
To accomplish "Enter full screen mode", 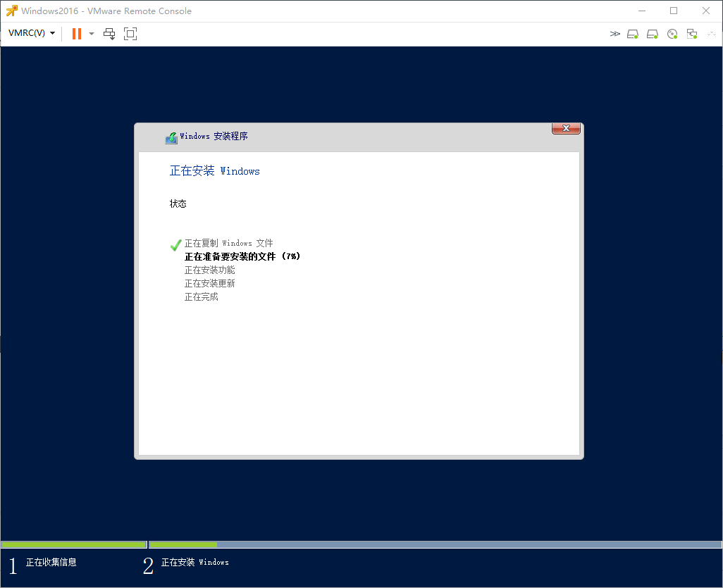I will [130, 34].
